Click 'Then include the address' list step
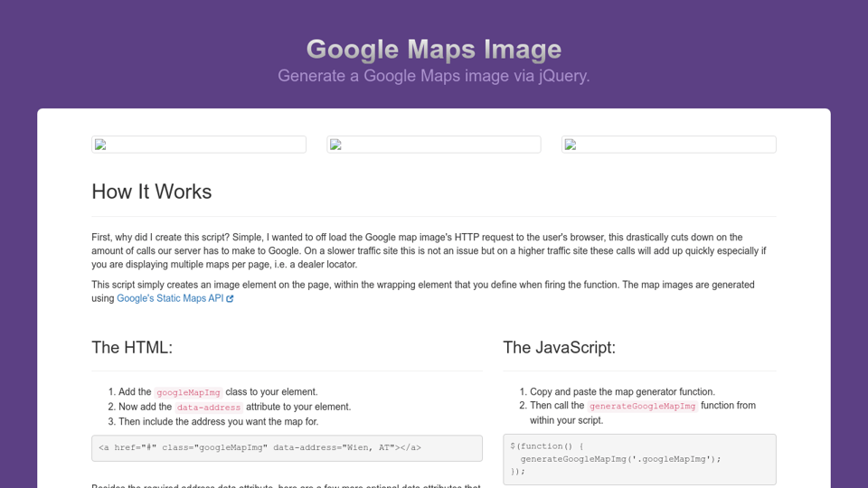 click(x=218, y=422)
